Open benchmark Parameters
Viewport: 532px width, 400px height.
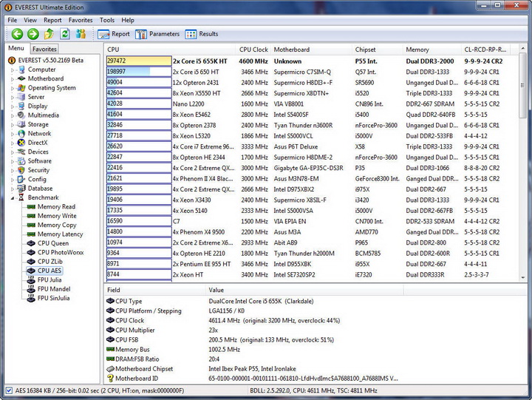(x=157, y=34)
